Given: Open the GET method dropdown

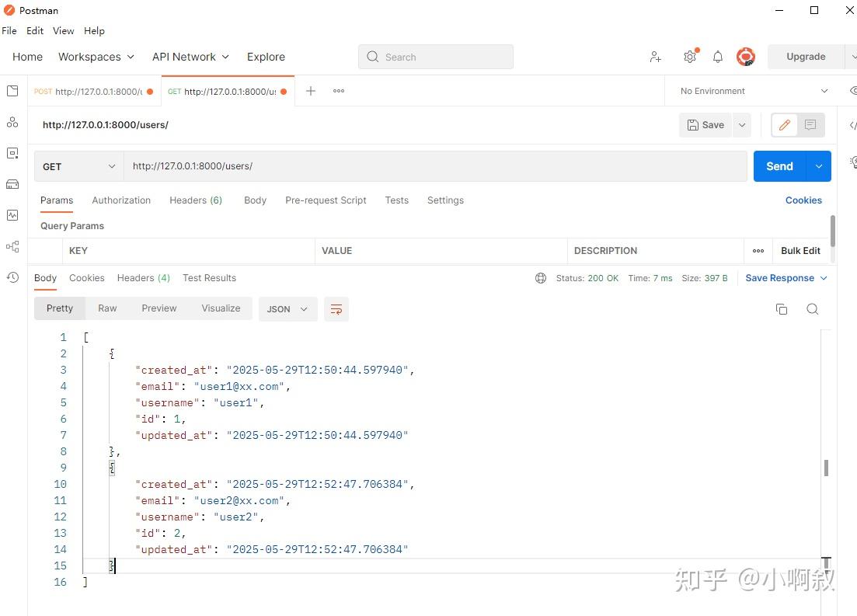Looking at the screenshot, I should [x=78, y=165].
